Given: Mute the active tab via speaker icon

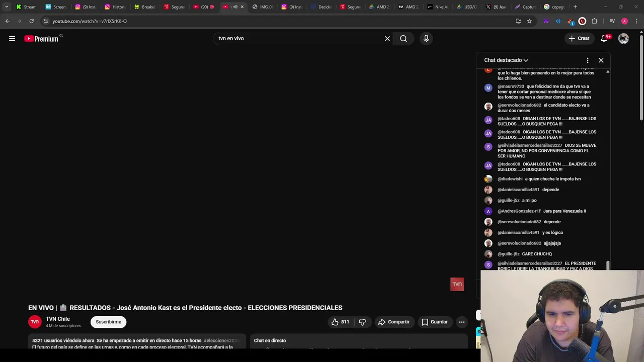Looking at the screenshot, I should pos(235,7).
